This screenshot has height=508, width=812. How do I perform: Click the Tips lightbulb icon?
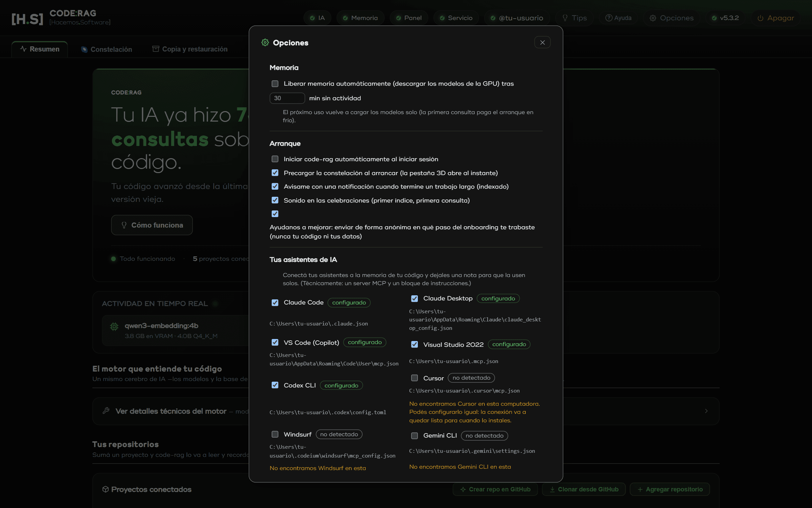[565, 18]
